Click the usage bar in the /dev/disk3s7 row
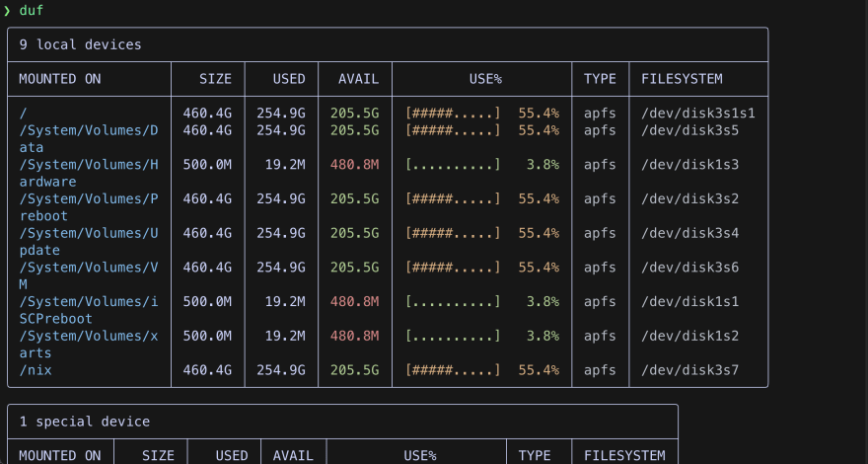This screenshot has height=464, width=868. [453, 370]
